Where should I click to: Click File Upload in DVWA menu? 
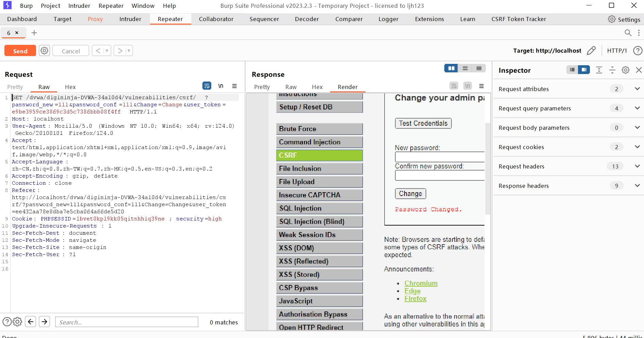pos(319,182)
